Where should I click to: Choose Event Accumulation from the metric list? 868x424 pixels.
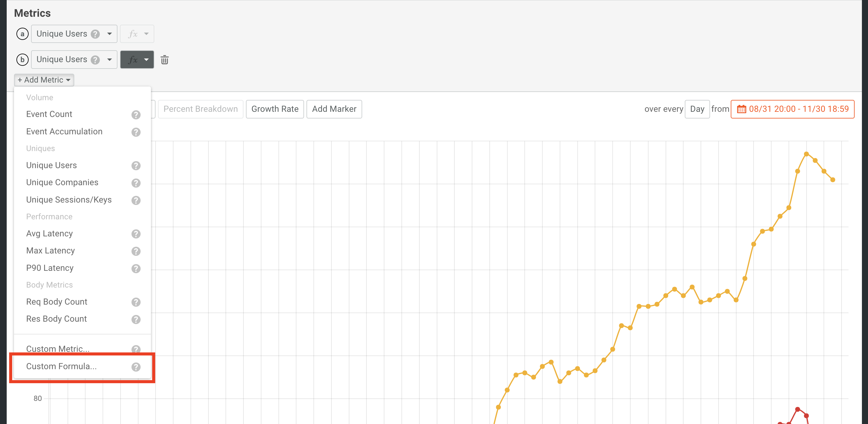tap(64, 132)
